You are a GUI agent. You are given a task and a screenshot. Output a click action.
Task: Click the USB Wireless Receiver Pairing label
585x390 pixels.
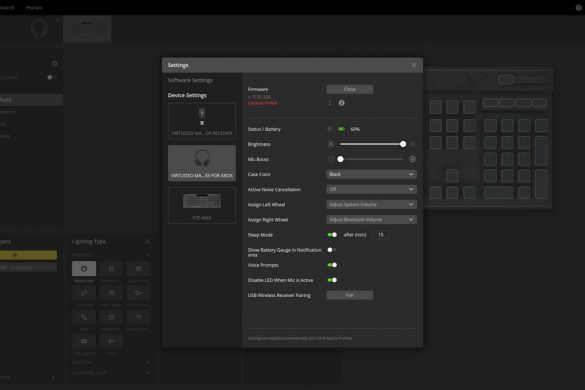279,295
